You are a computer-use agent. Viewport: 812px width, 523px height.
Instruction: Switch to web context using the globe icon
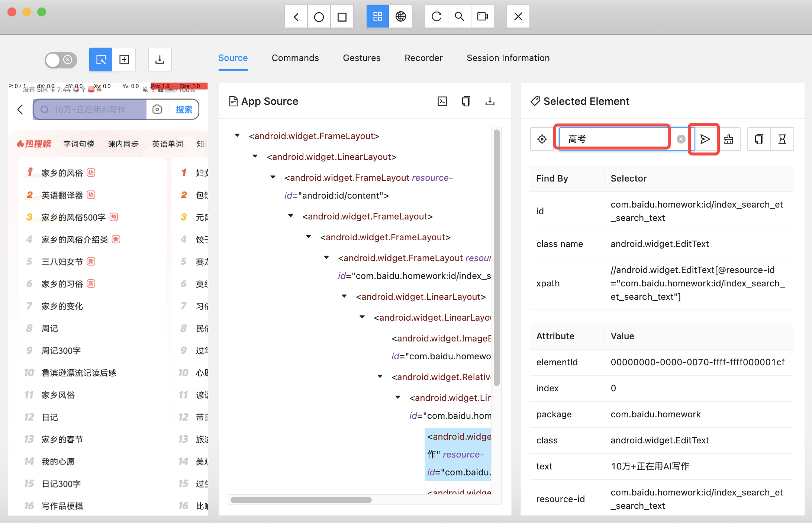[401, 16]
